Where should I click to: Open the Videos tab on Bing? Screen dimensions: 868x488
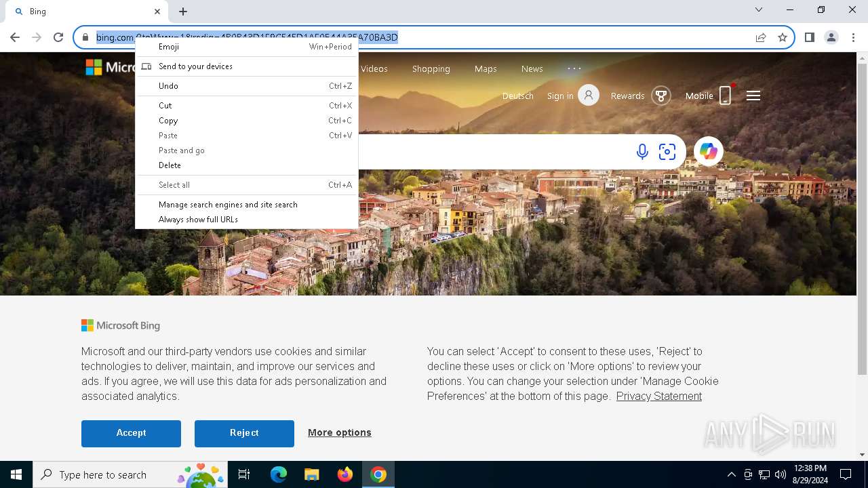tap(374, 68)
